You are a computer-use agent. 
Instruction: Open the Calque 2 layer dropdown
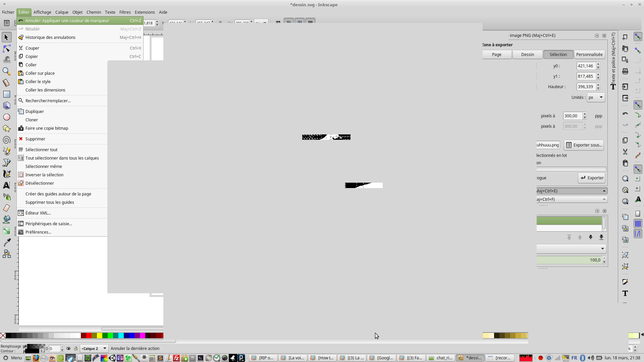click(94, 349)
